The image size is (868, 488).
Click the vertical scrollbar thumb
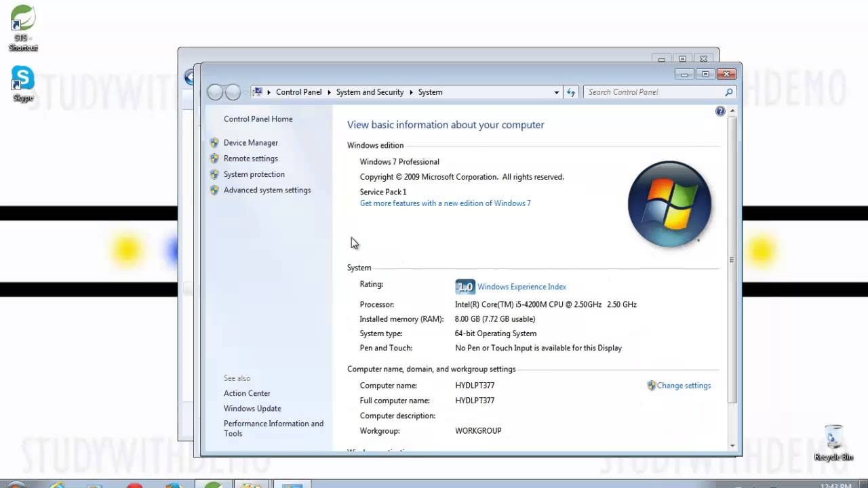click(732, 260)
